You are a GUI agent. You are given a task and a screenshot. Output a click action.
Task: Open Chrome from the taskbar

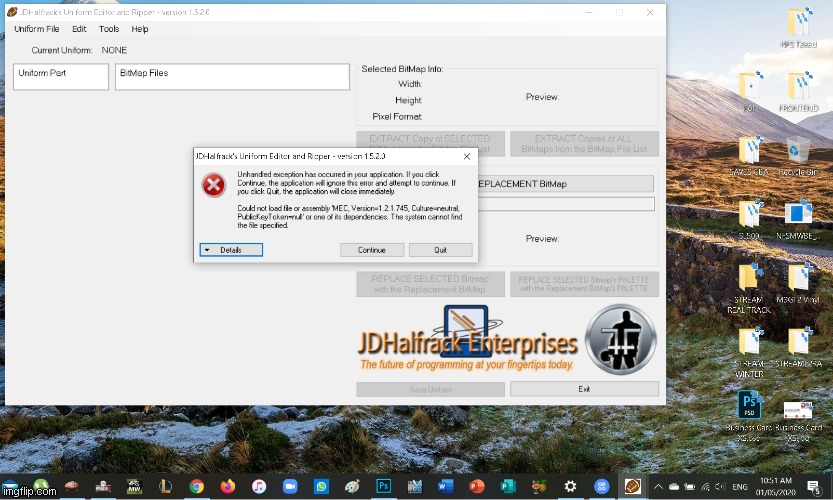tap(196, 486)
